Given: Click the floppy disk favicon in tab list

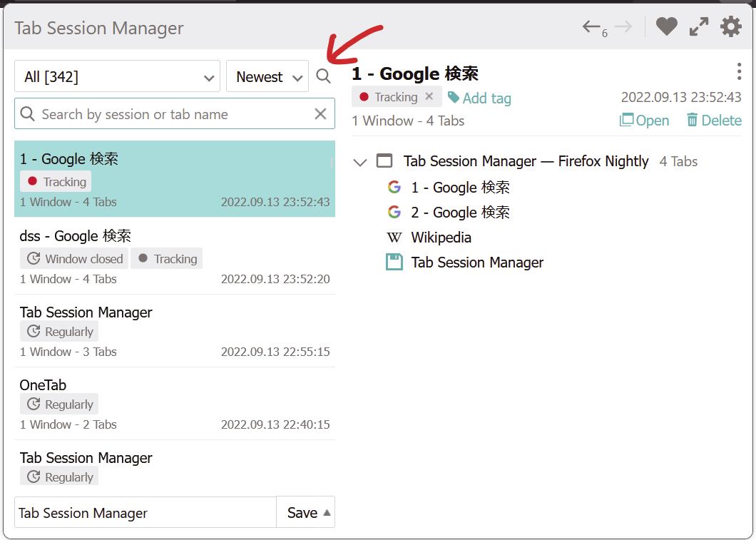Looking at the screenshot, I should 394,263.
